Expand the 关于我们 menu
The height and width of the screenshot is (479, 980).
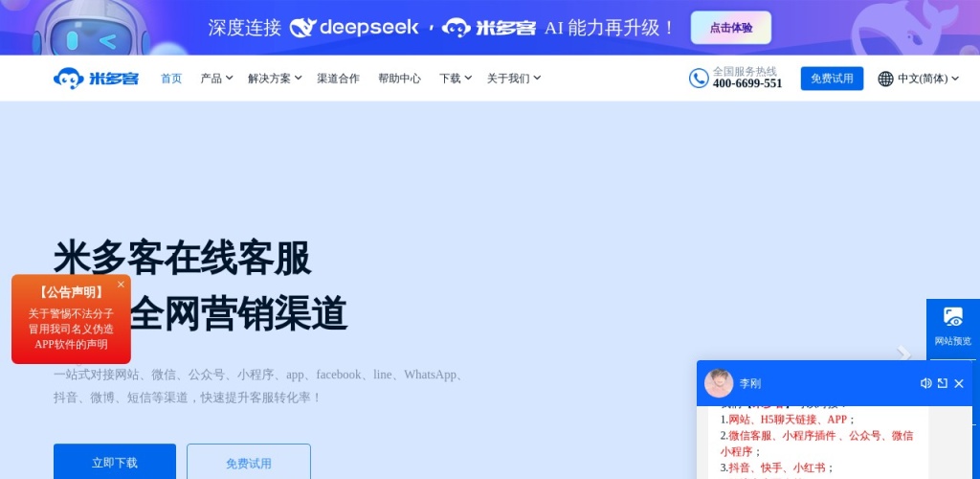(514, 79)
